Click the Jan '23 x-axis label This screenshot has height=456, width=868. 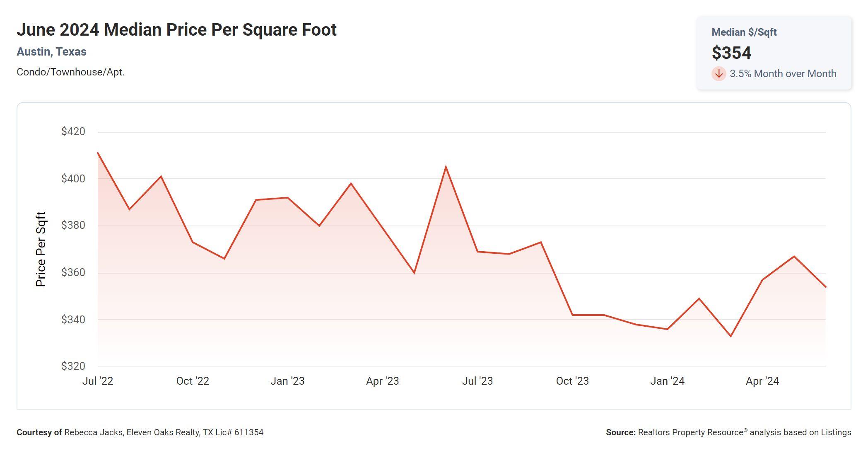(287, 381)
